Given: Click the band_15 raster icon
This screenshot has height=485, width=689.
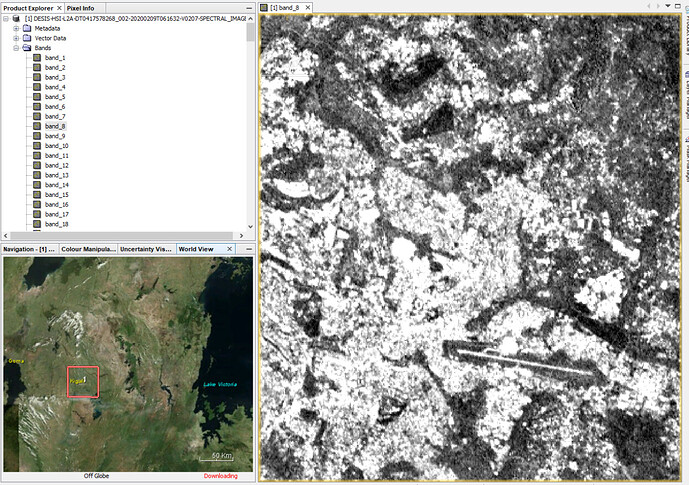Looking at the screenshot, I should tap(37, 195).
